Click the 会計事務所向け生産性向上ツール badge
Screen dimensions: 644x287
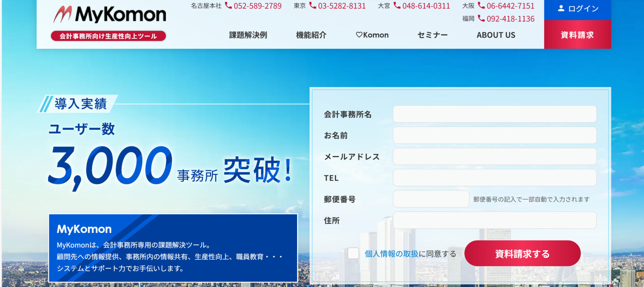[x=108, y=36]
